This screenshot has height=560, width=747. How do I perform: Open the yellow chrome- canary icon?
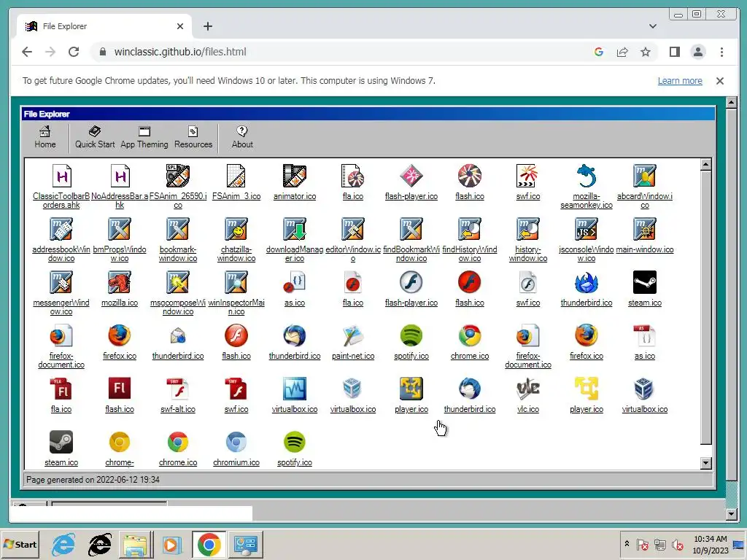120,449
